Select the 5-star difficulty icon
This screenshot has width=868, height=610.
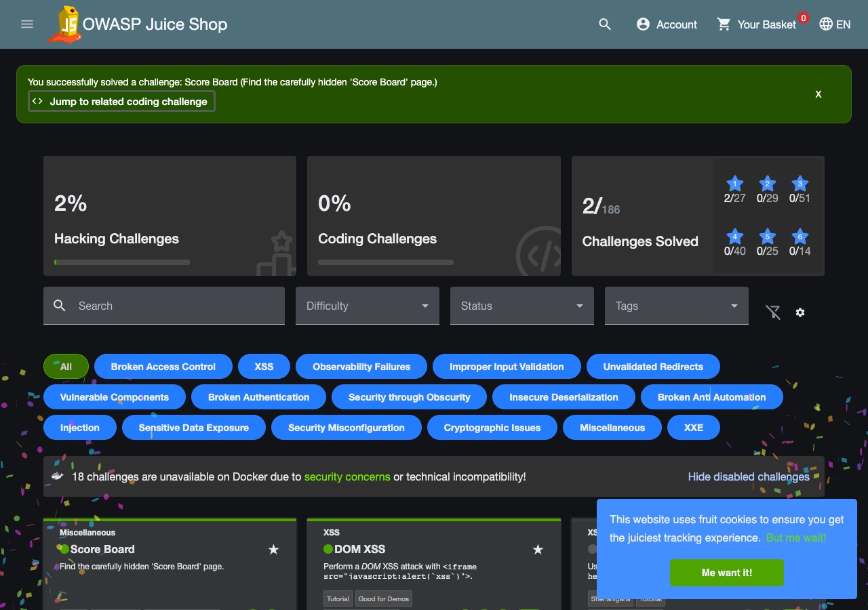768,237
